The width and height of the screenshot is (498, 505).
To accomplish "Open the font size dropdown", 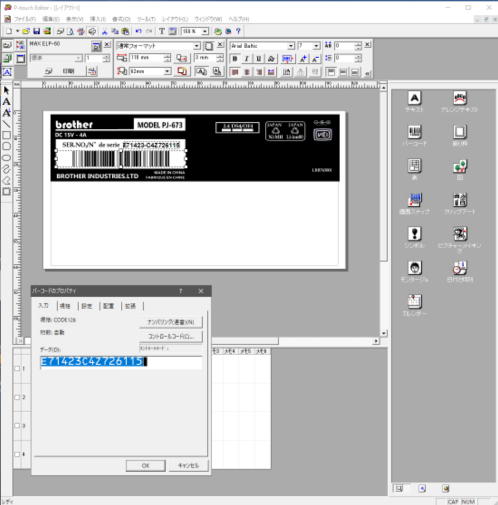I will 316,46.
